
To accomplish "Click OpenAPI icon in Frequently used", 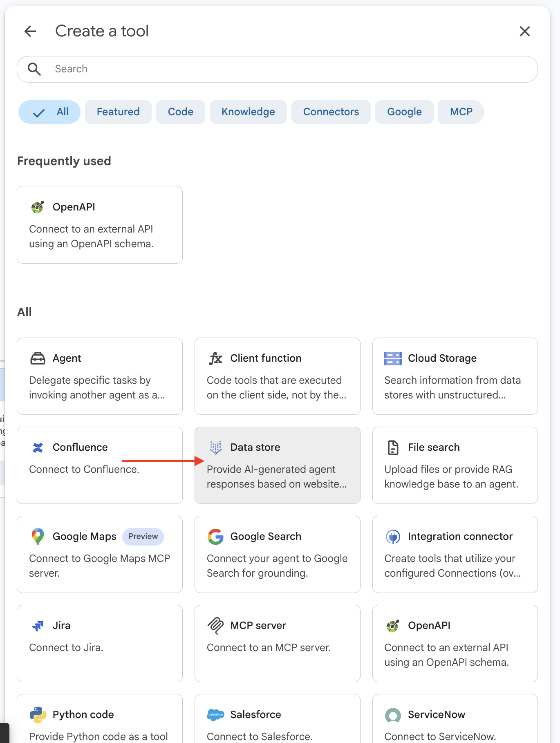I will click(38, 207).
